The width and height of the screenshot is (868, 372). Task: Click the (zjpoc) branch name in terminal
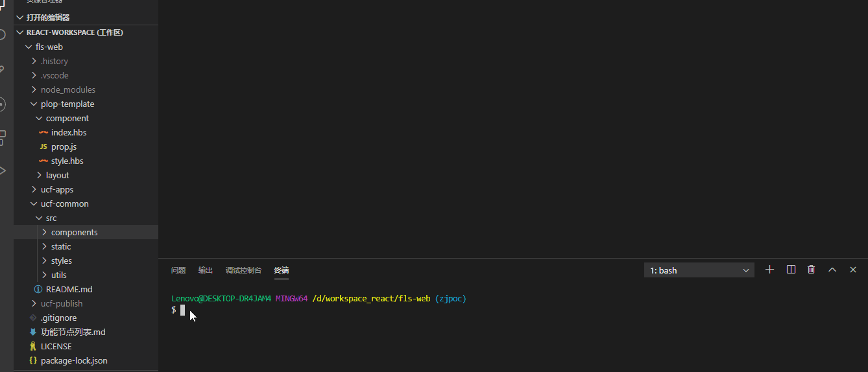[x=451, y=299]
